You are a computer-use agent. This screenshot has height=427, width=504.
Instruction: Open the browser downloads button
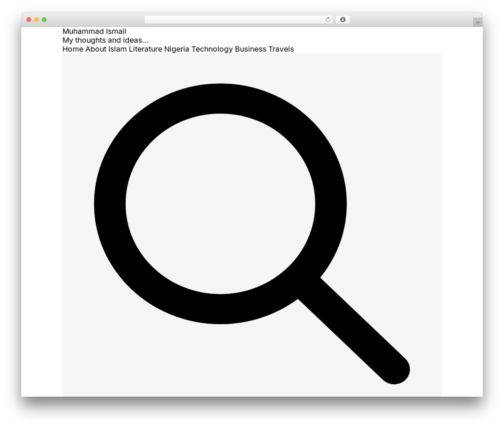[x=343, y=20]
